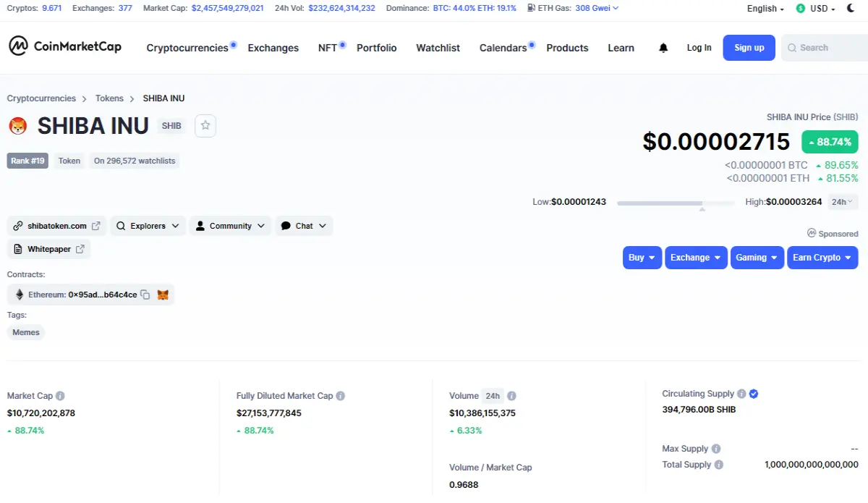Click the notification bell icon

(x=663, y=48)
